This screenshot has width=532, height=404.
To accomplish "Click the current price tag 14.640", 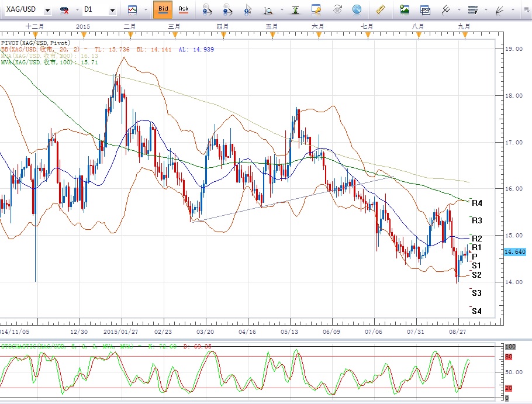I will [515, 251].
